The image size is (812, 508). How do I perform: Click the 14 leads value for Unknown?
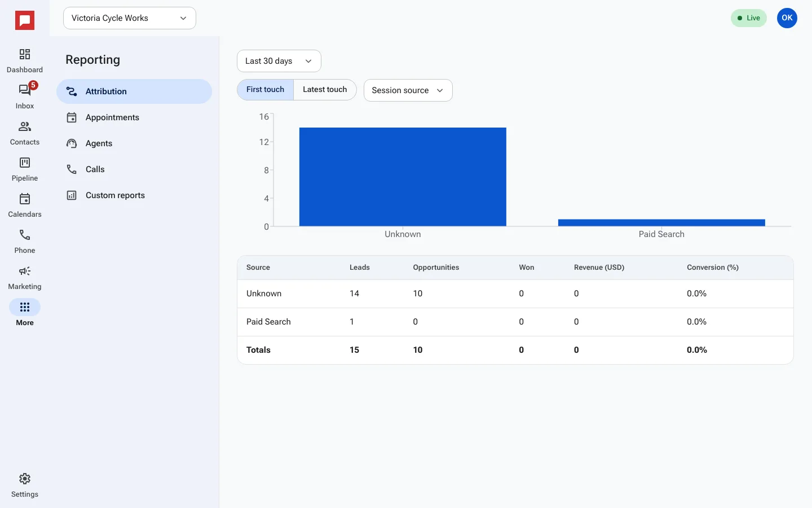354,294
